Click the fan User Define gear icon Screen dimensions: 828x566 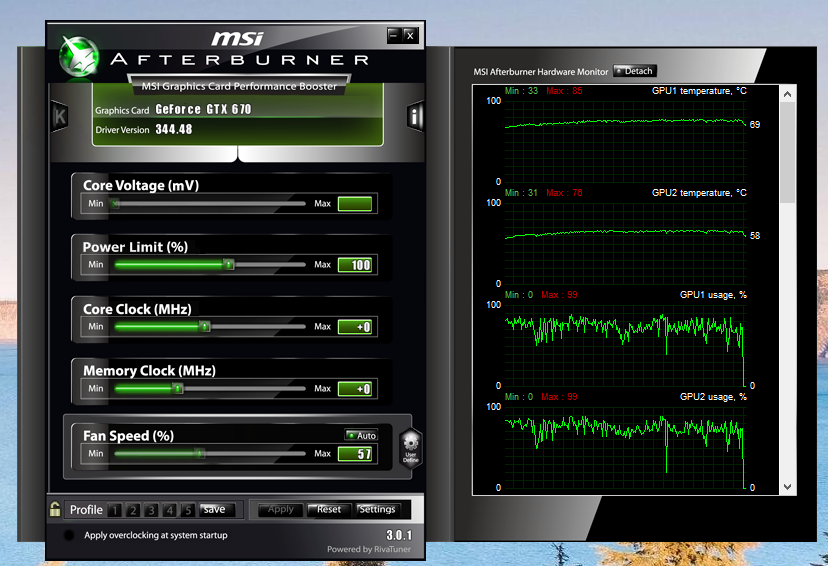coord(410,447)
